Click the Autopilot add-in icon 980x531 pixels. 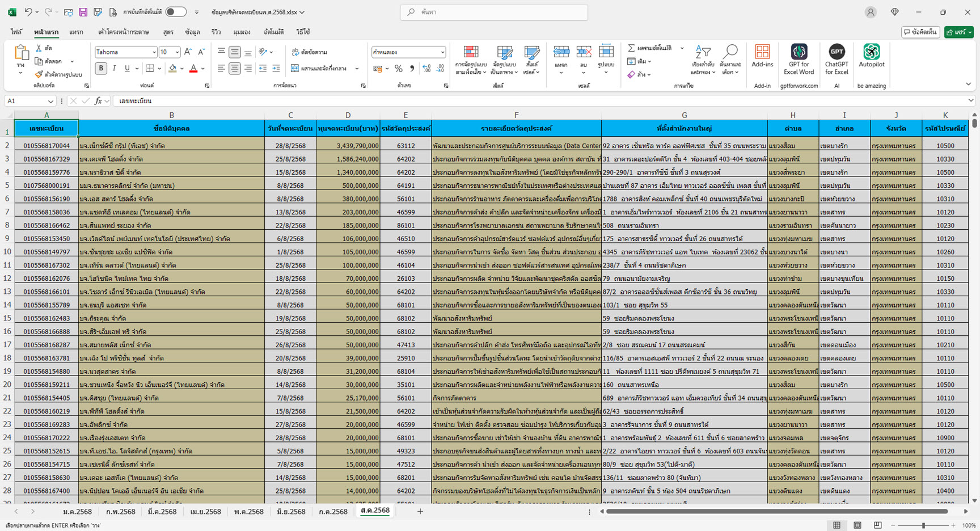[871, 53]
